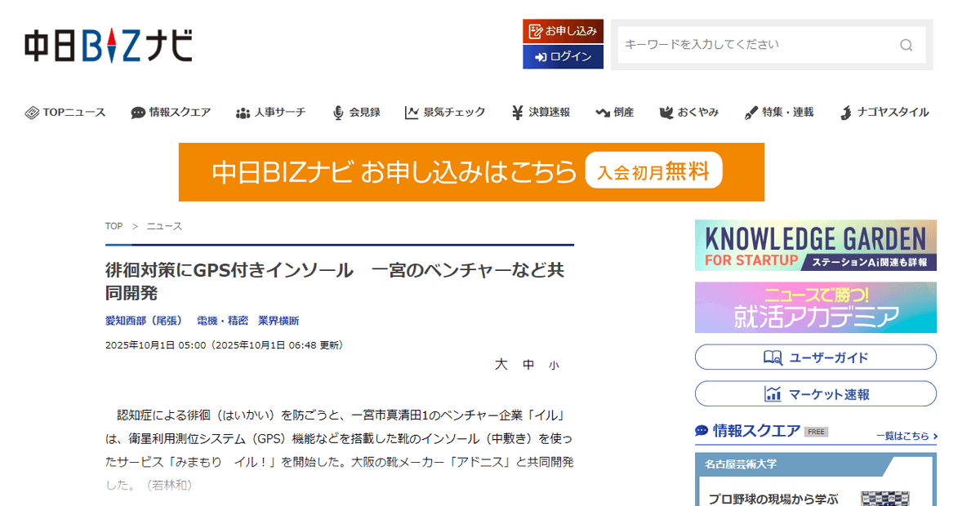This screenshot has height=506, width=980.
Task: Open the 倒産 menu item
Action: tap(614, 113)
